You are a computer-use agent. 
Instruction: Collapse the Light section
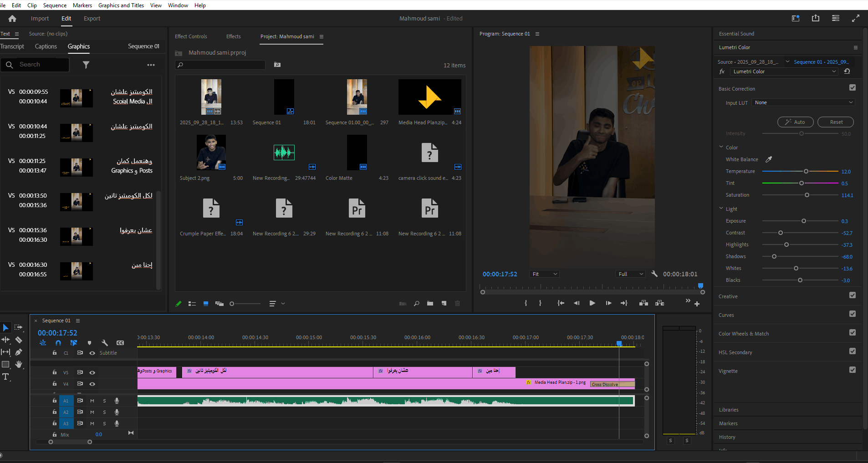point(721,209)
